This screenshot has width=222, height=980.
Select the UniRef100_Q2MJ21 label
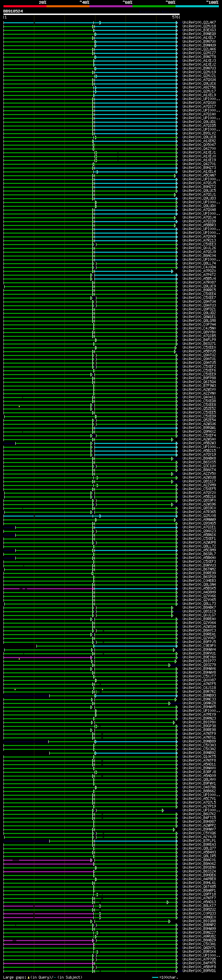(x=199, y=76)
